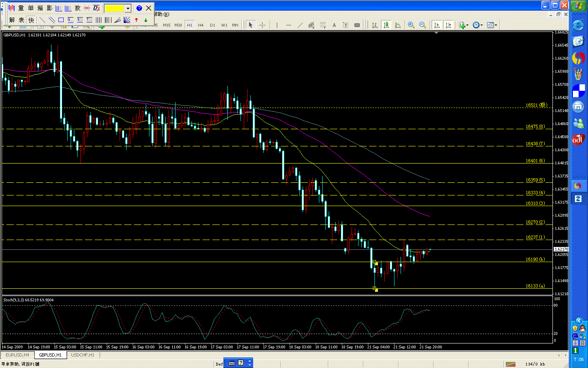This screenshot has width=588, height=368.
Task: Toggle chart auto scroll
Action: coord(437,25)
